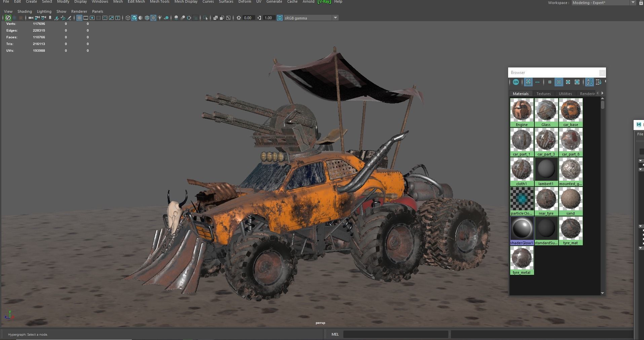The image size is (644, 340).
Task: Open the sRGB gamma dropdown
Action: pos(311,18)
